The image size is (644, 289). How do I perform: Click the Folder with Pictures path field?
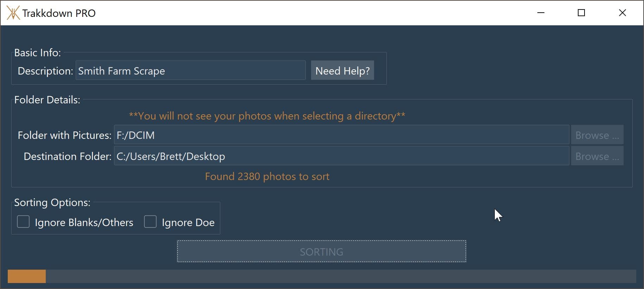[x=341, y=135]
